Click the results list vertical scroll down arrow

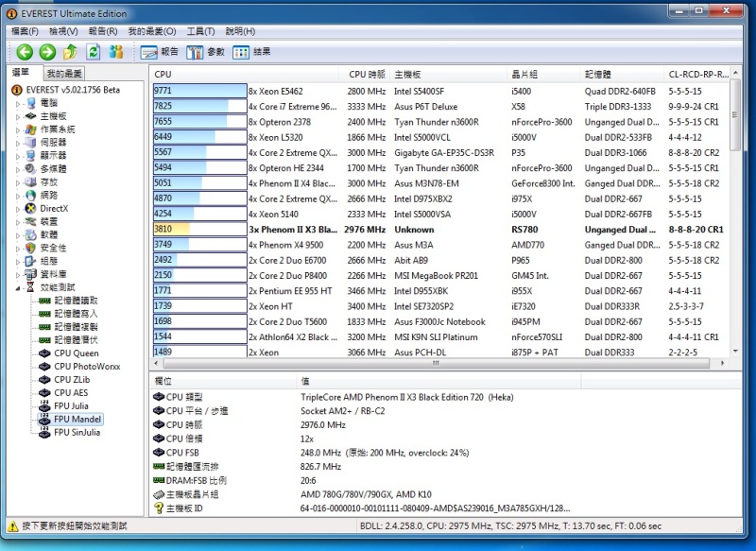coord(735,351)
